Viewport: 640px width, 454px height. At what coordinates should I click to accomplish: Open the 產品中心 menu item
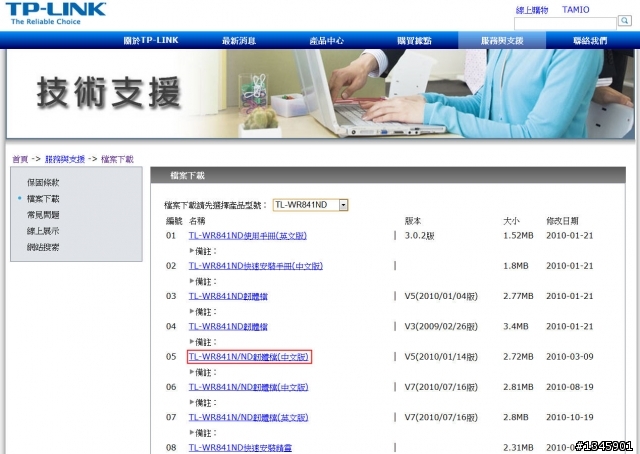[x=327, y=40]
